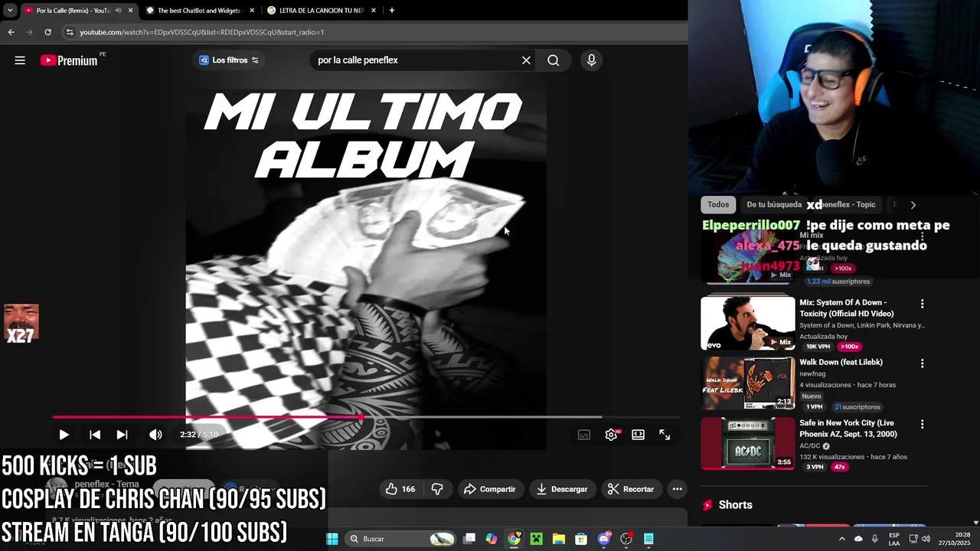Screen dimensions: 980x551
Task: Mute the video with the speaker icon
Action: [x=155, y=435]
